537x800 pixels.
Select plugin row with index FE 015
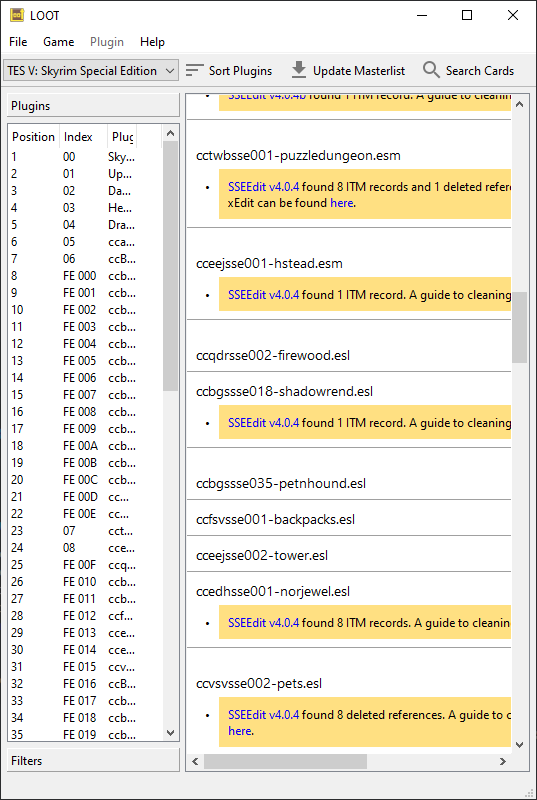[x=86, y=666]
